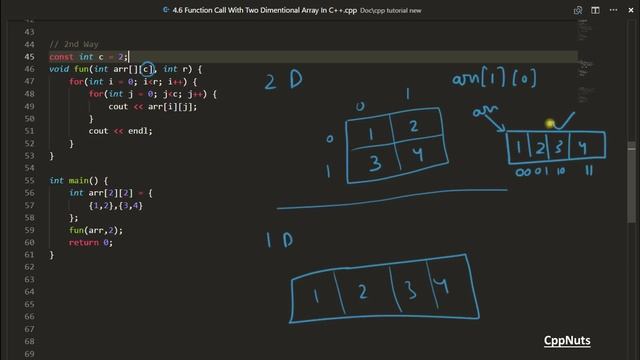Open changes compare icon in title bar
The height and width of the screenshot is (360, 640).
point(578,10)
